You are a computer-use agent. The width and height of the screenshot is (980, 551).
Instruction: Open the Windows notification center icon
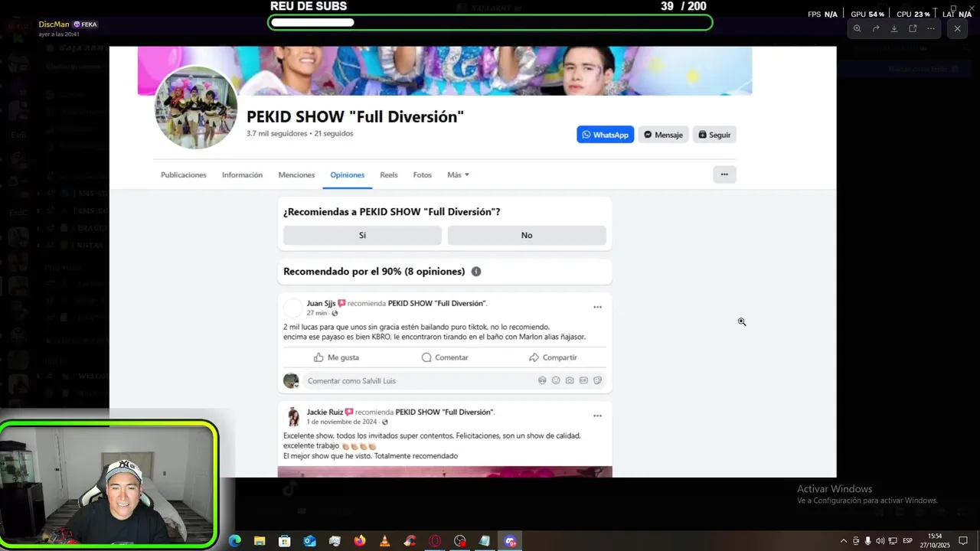click(963, 541)
